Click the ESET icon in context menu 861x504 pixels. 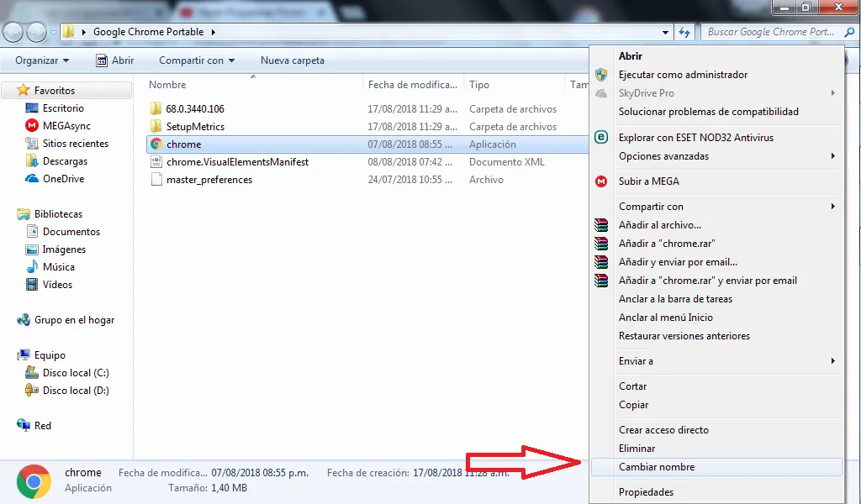[601, 137]
